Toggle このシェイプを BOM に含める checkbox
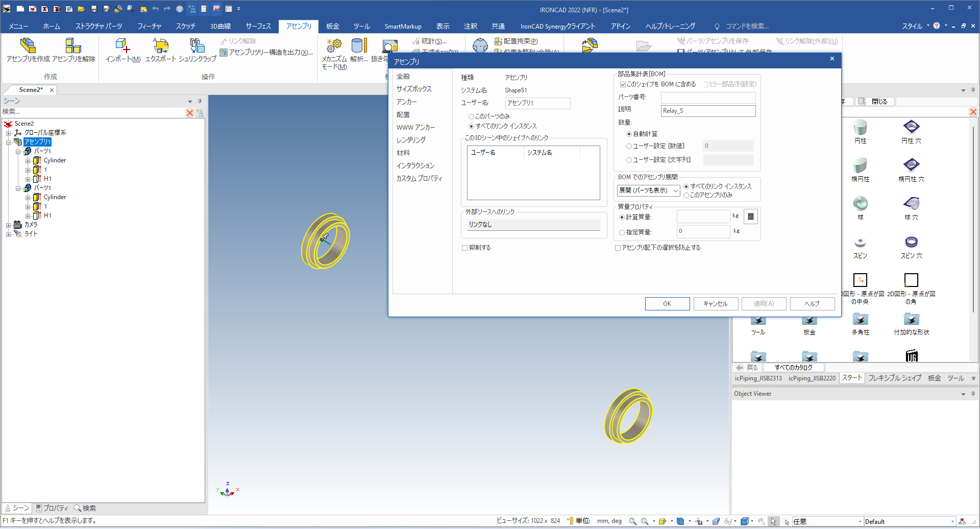Viewport: 980px width, 529px height. pos(623,84)
